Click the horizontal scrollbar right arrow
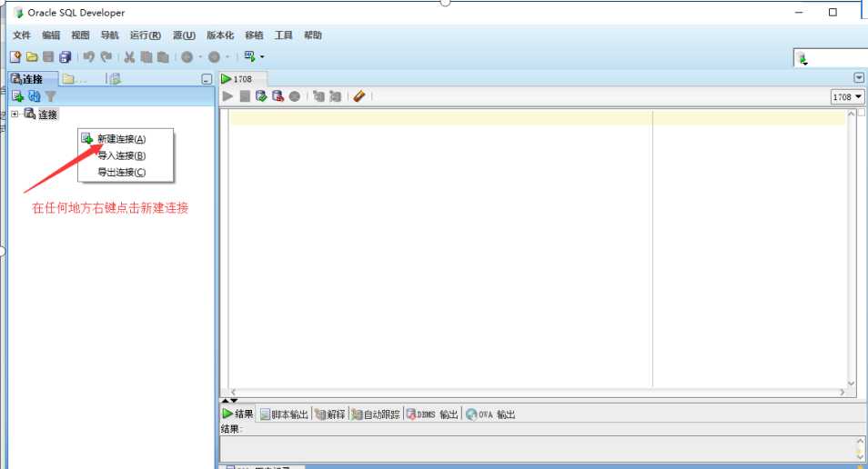Viewport: 868px width, 469px height. coord(842,392)
